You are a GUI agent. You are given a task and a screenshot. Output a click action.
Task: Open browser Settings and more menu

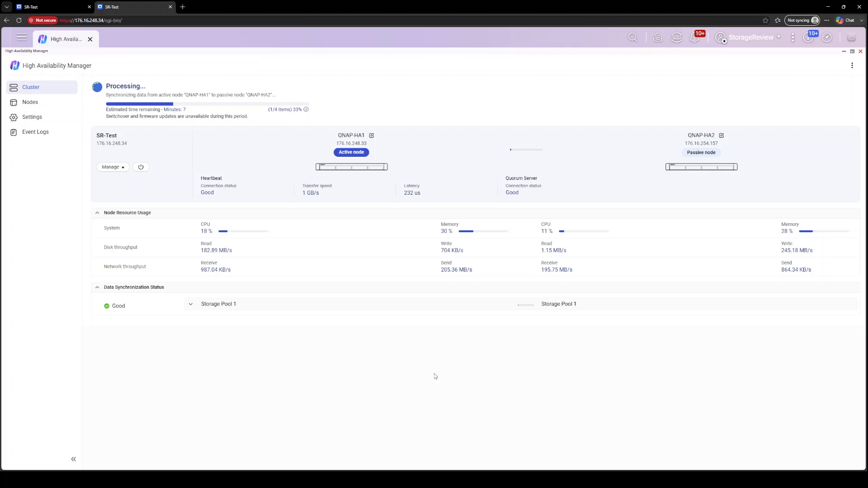(827, 20)
